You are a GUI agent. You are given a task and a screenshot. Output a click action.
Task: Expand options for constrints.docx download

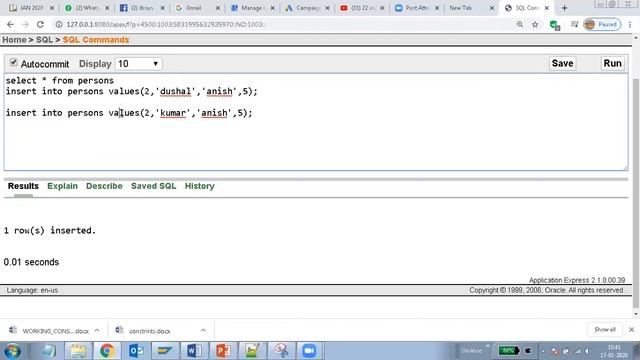click(x=203, y=330)
